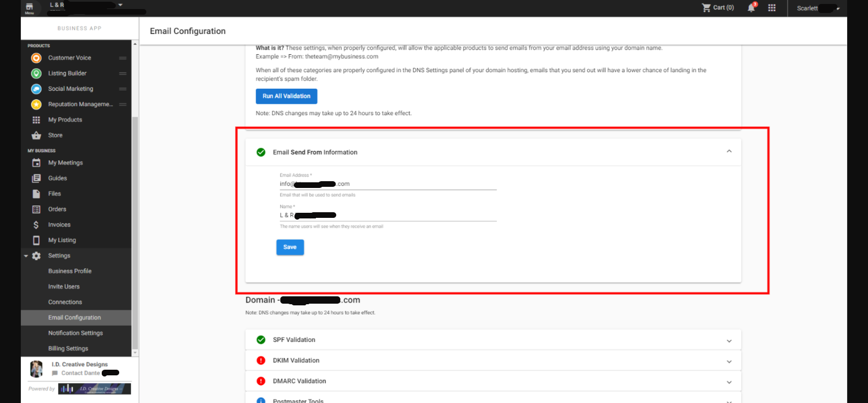Viewport: 868px width, 403px height.
Task: Grab Social Marketing reorder handle
Action: [x=122, y=89]
